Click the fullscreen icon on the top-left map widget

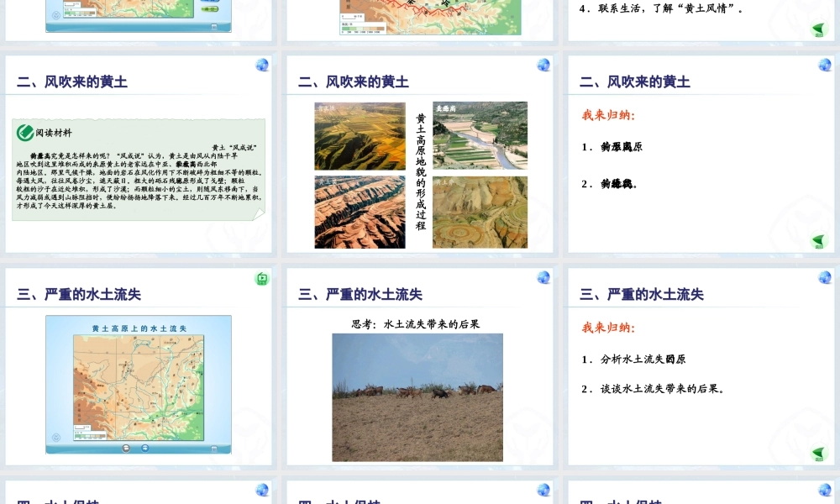214,26
